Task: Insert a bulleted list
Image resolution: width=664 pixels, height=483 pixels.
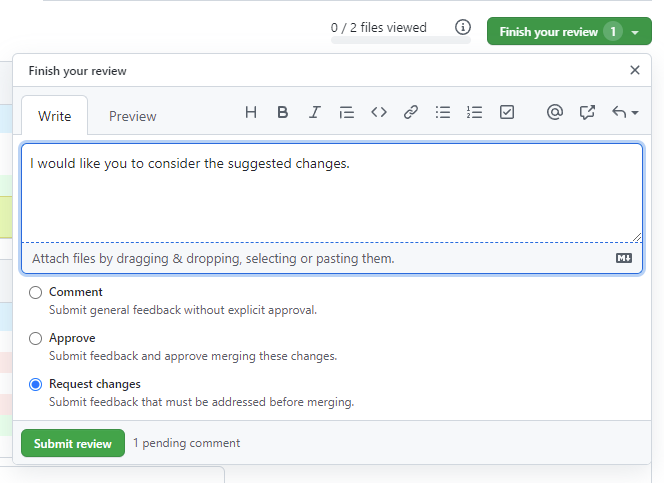Action: [442, 113]
